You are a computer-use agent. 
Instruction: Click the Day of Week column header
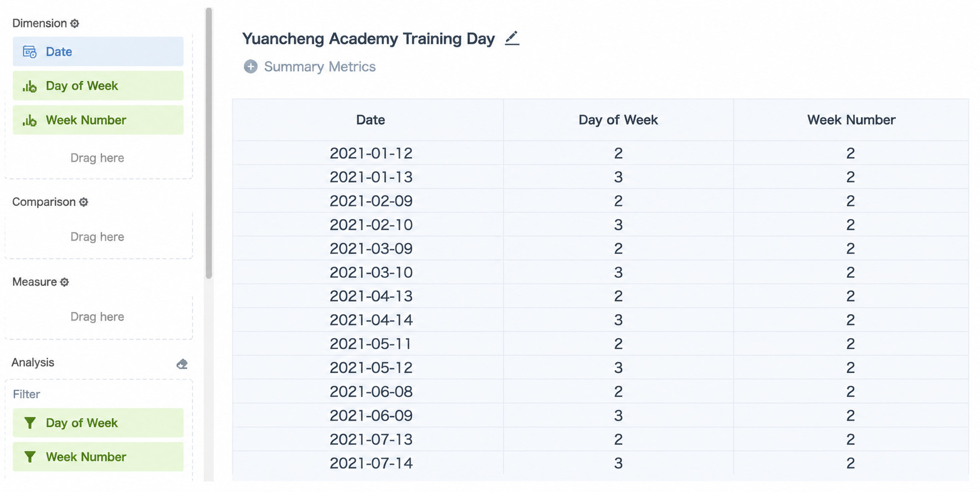pyautogui.click(x=618, y=120)
